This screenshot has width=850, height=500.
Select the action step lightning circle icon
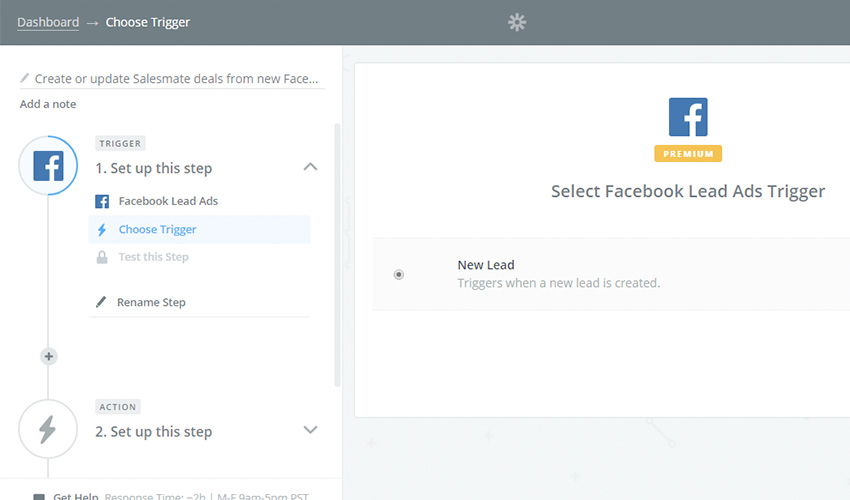click(48, 429)
